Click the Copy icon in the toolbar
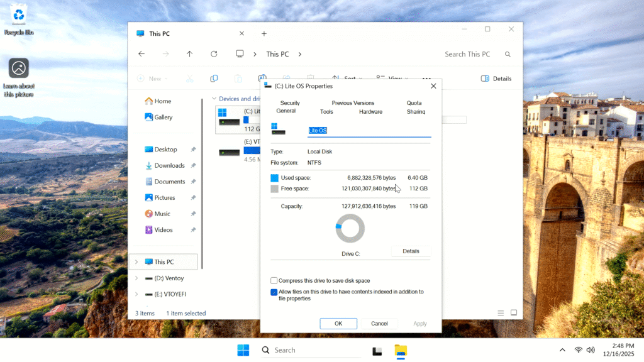 tap(214, 79)
